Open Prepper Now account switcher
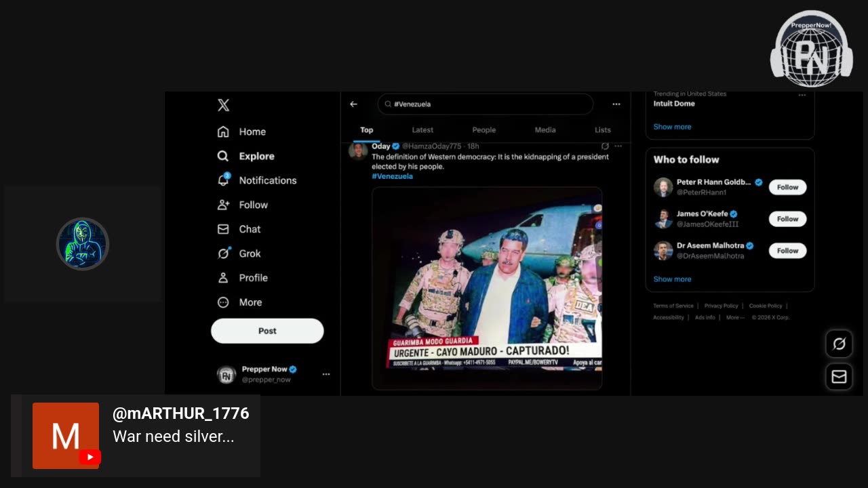The image size is (868, 488). [273, 374]
